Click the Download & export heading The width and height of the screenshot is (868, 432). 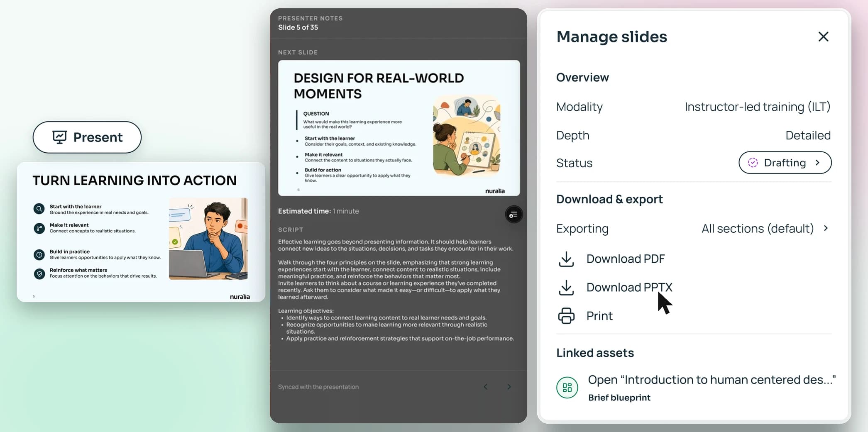(x=609, y=199)
